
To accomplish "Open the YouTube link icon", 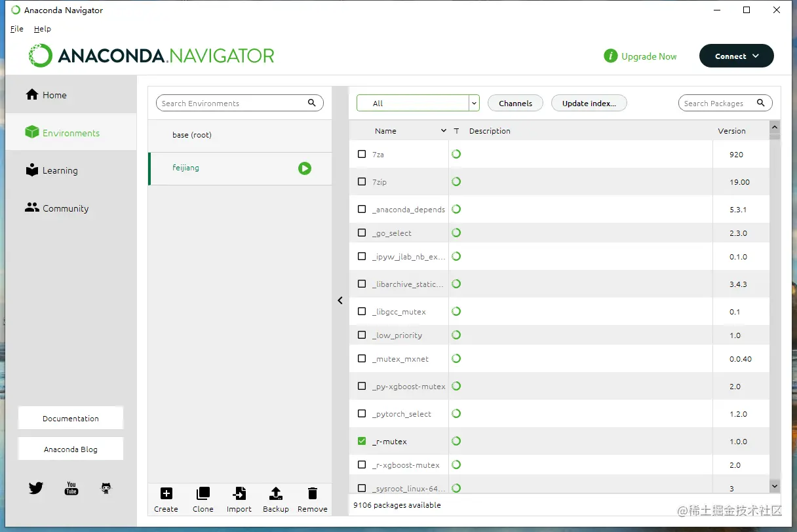I will tap(71, 488).
